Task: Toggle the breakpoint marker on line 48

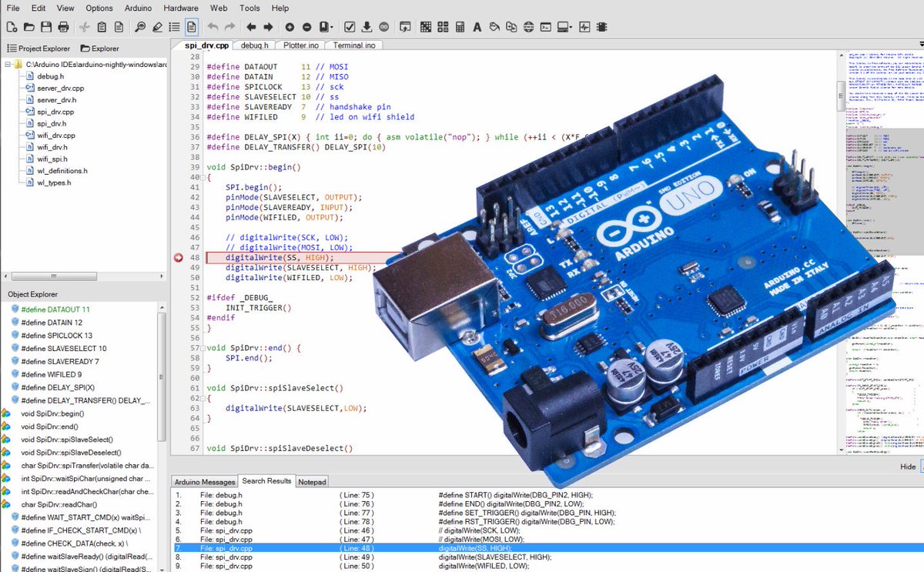Action: tap(179, 258)
